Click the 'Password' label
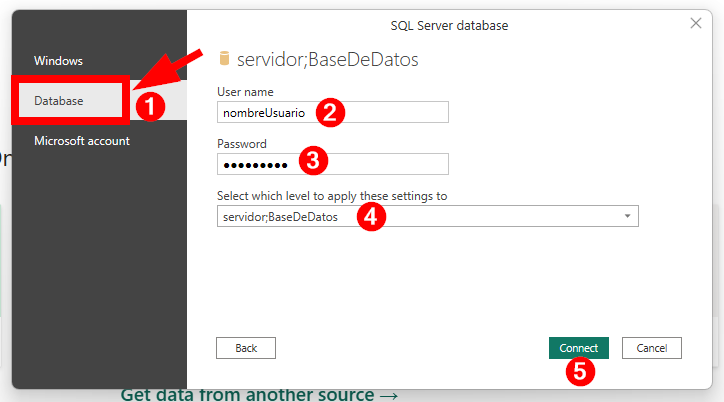Viewport: 724px width, 402px height. coord(241,144)
